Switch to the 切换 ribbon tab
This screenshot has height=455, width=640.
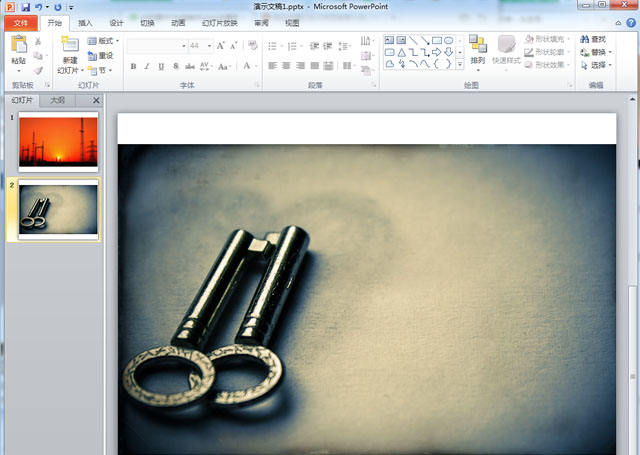tap(147, 23)
